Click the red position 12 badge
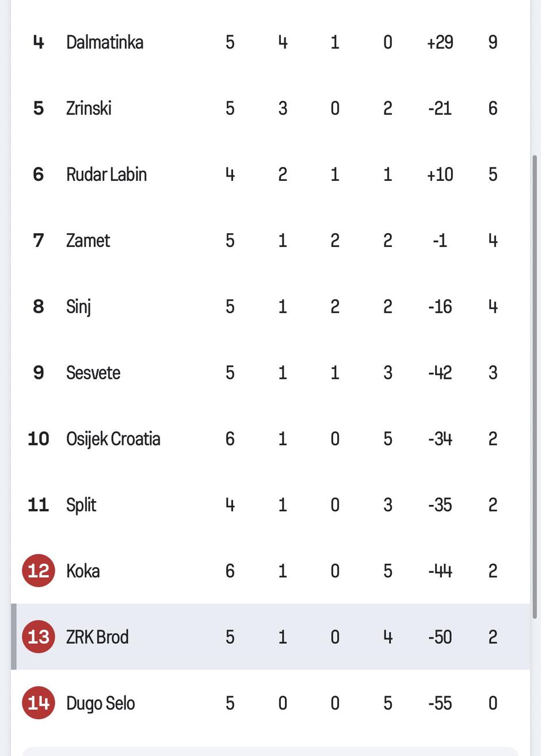541x756 pixels. (x=39, y=571)
